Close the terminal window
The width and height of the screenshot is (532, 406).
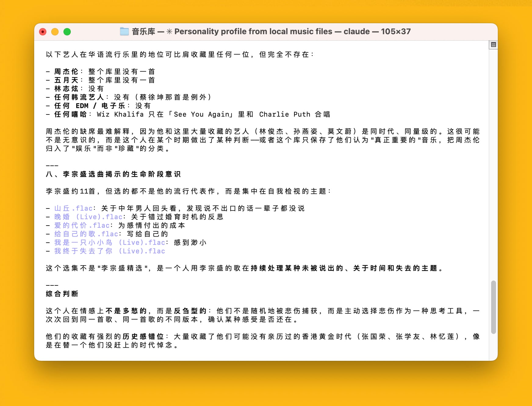(x=43, y=32)
